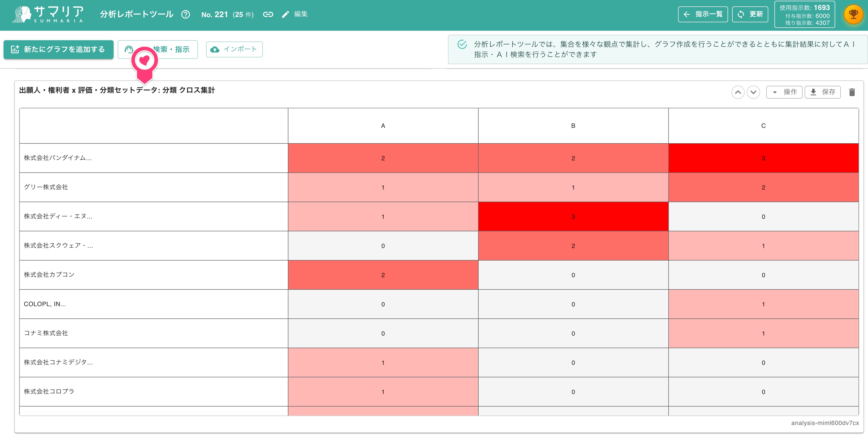The width and height of the screenshot is (868, 436).
Task: Move graph up with the chevron-up button
Action: [x=738, y=92]
